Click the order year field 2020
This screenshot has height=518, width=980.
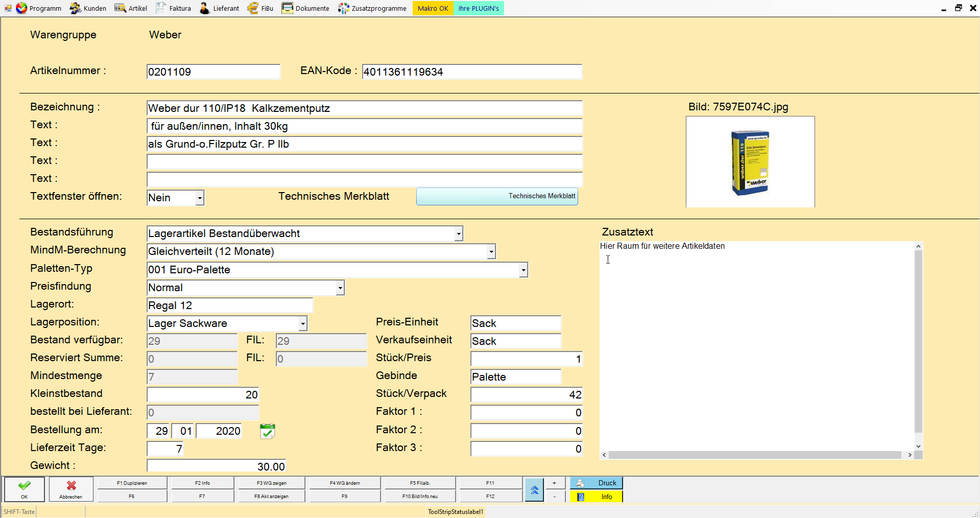220,431
